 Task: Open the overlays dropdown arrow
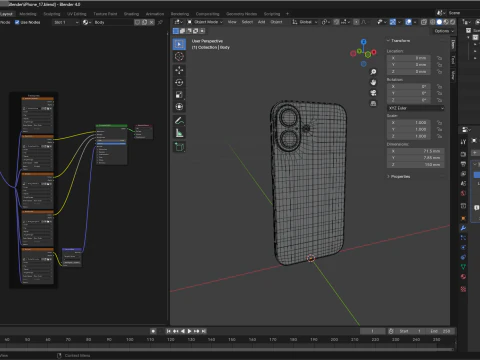tap(415, 22)
